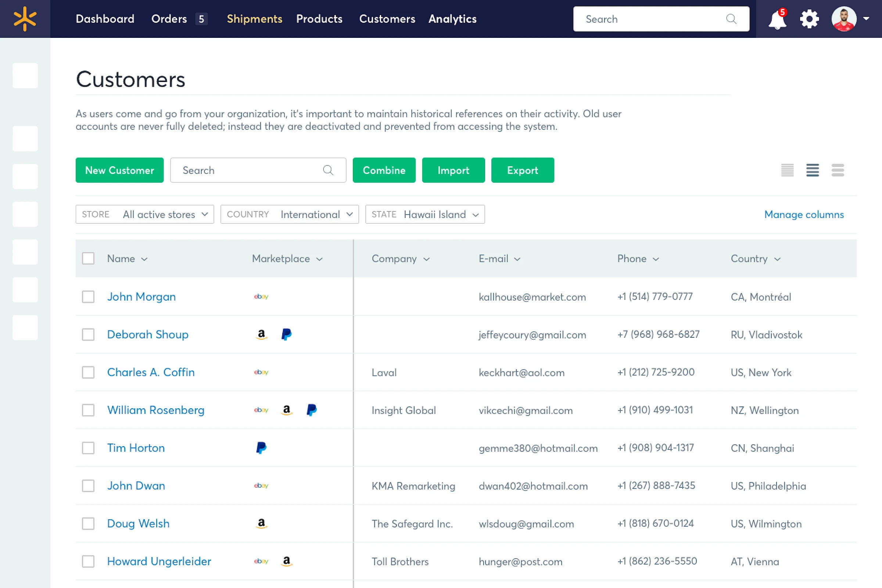This screenshot has width=882, height=588.
Task: Switch to compact row density view
Action: coord(787,170)
